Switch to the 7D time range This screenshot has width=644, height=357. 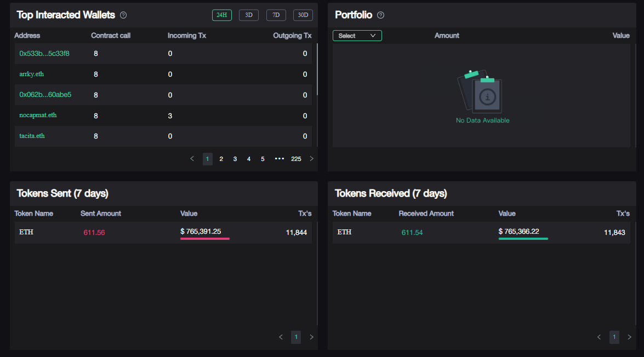click(276, 15)
